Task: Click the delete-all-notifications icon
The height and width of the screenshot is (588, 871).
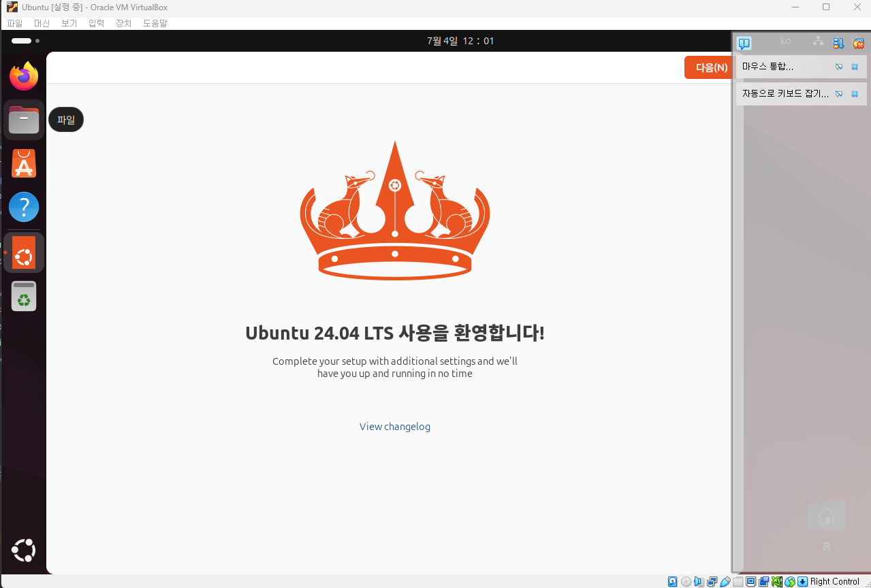Action: [x=858, y=43]
